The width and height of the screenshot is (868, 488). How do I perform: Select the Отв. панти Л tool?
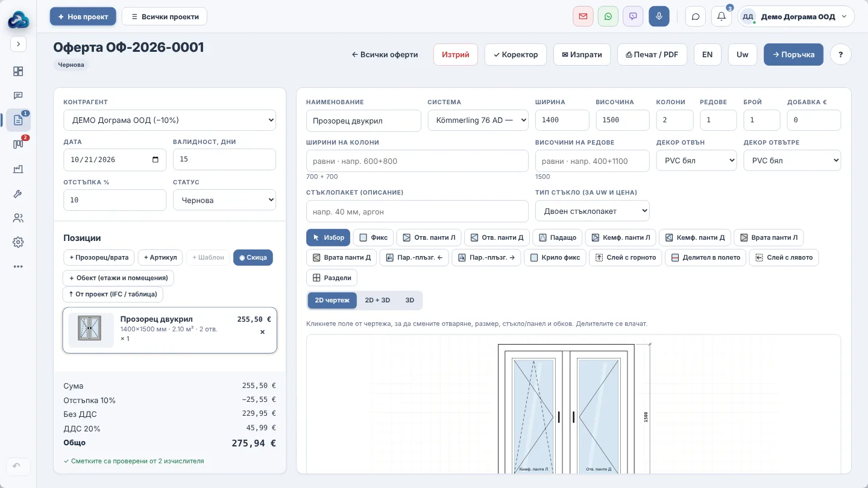429,237
